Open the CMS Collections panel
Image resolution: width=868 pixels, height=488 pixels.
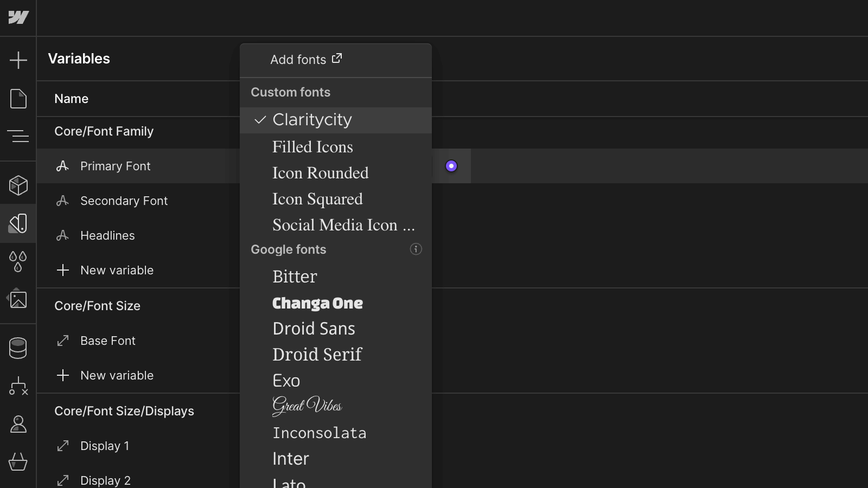(18, 348)
